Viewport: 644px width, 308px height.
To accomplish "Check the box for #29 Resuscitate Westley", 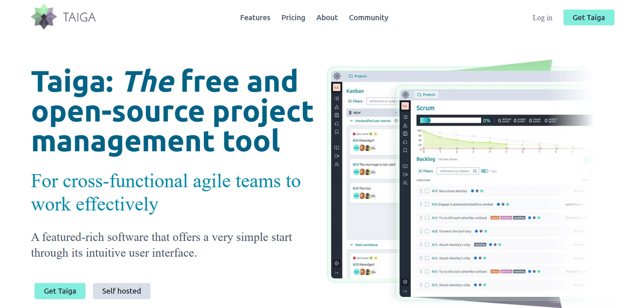I will pos(427,191).
